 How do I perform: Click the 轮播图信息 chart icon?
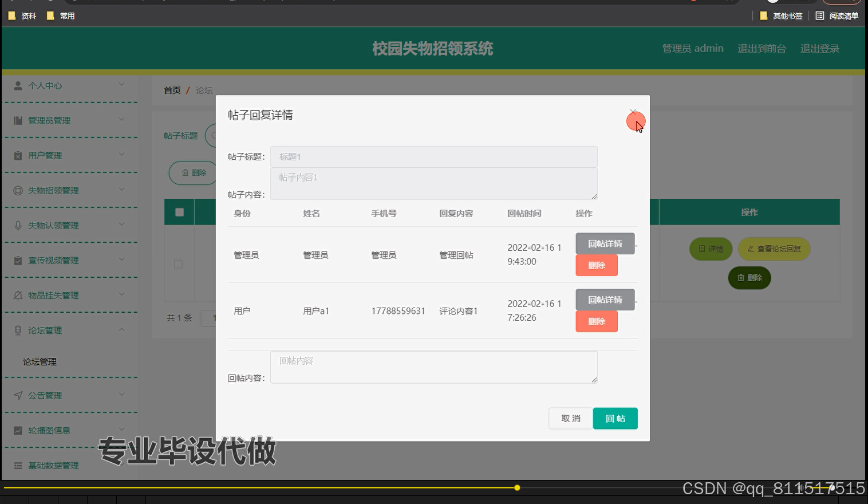click(18, 430)
